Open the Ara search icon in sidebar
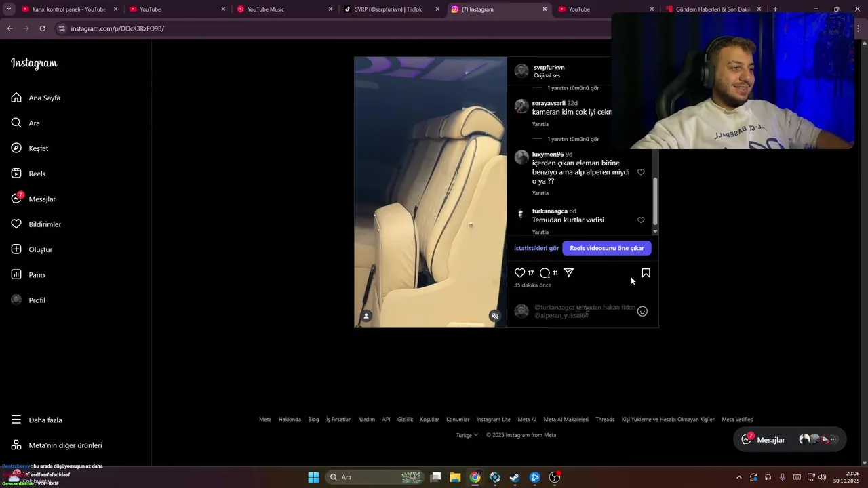868x488 pixels. (16, 123)
